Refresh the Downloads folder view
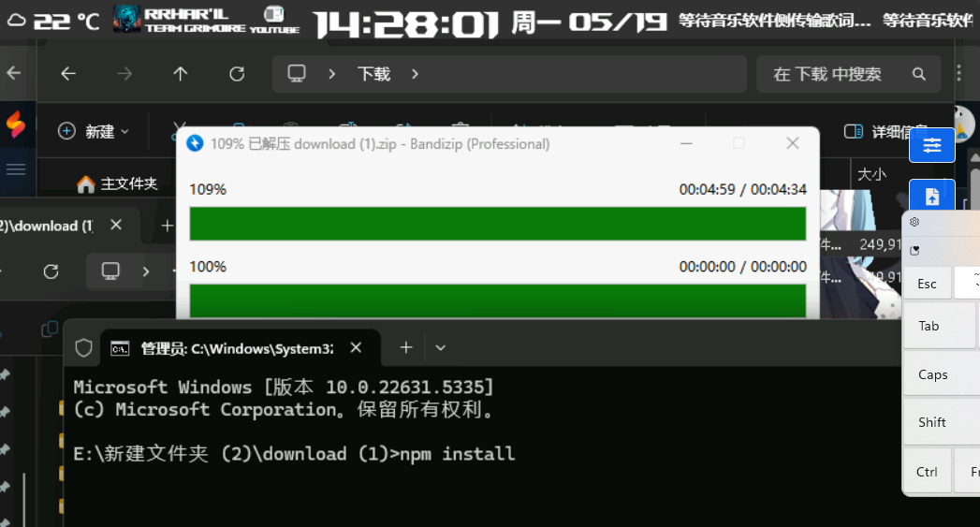Viewport: 980px width, 527px height. (237, 74)
